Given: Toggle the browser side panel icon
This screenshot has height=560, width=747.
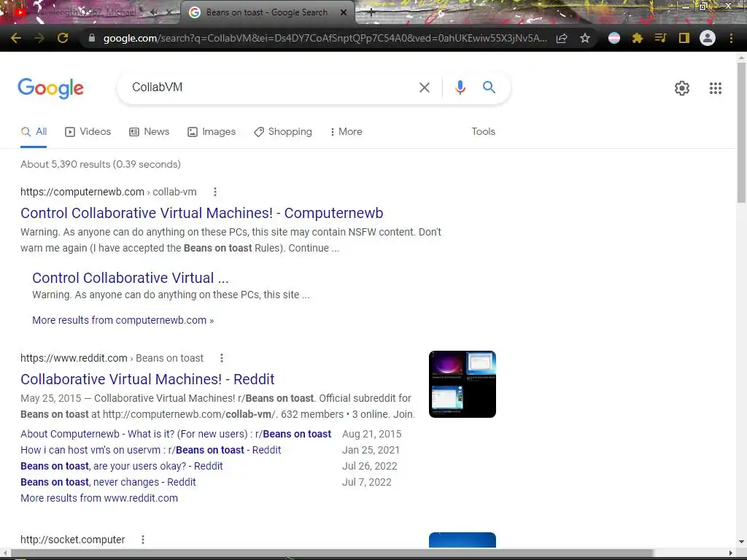Looking at the screenshot, I should pos(684,38).
